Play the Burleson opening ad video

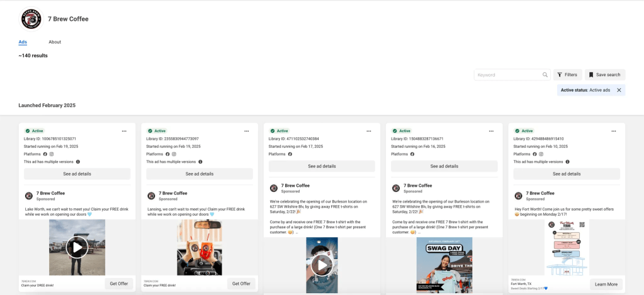(x=322, y=265)
